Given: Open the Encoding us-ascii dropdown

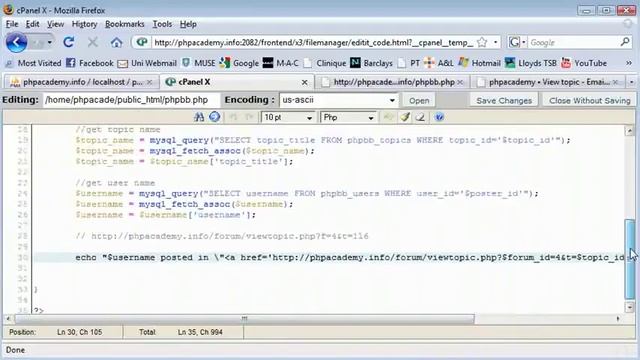Looking at the screenshot, I should (338, 100).
